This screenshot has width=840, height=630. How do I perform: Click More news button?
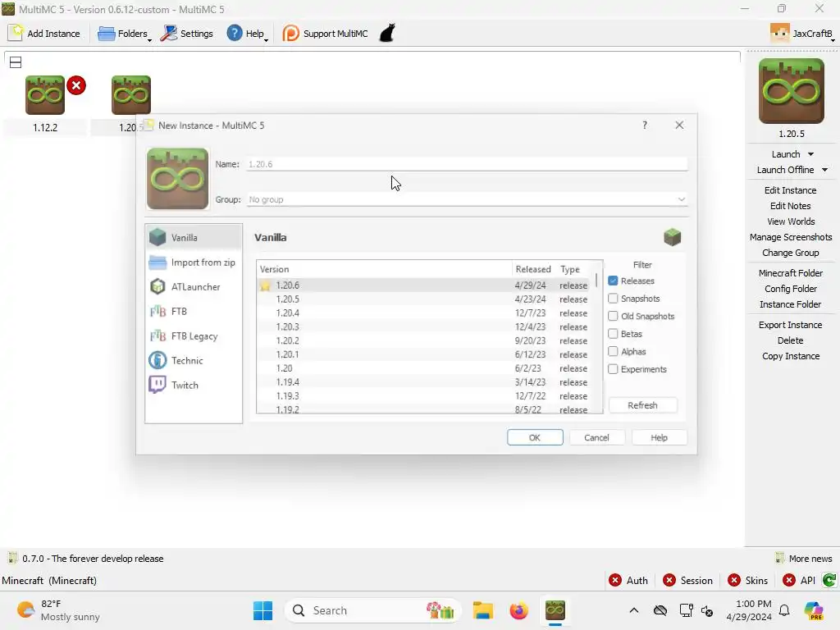point(804,558)
